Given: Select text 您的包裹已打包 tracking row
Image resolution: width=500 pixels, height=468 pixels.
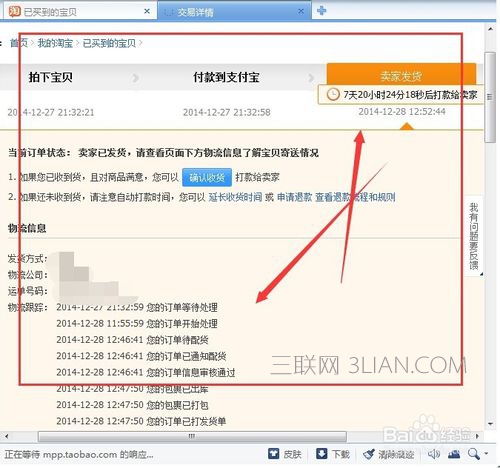Looking at the screenshot, I should pos(132,405).
